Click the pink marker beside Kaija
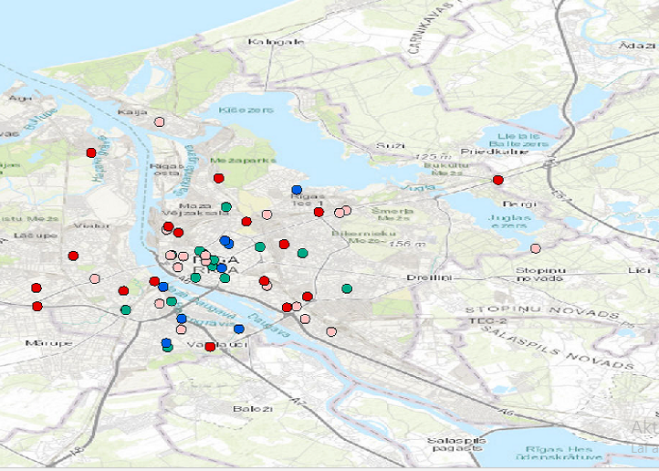This screenshot has width=659, height=471. [159, 122]
